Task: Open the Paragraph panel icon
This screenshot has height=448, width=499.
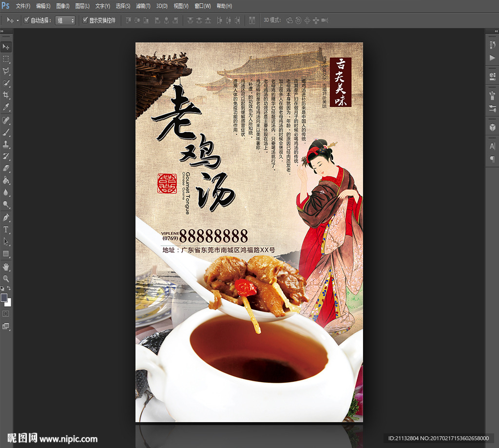Action: pyautogui.click(x=492, y=159)
